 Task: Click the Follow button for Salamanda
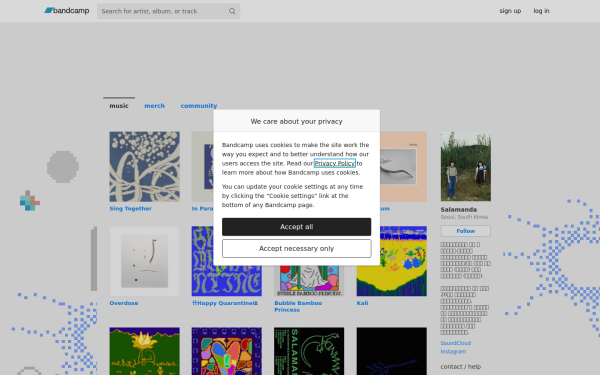(466, 231)
